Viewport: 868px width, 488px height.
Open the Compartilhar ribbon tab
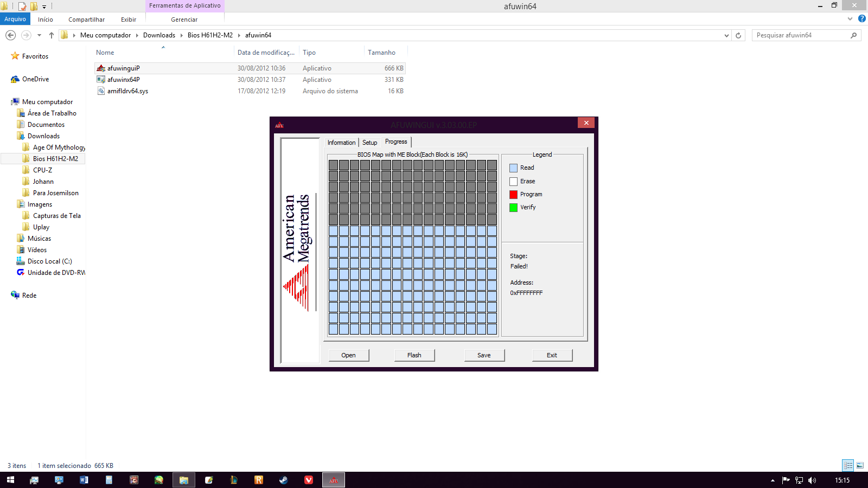(x=87, y=20)
